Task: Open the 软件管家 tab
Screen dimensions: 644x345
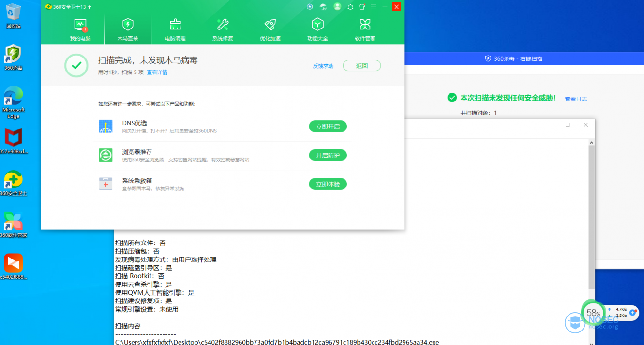Action: [365, 30]
